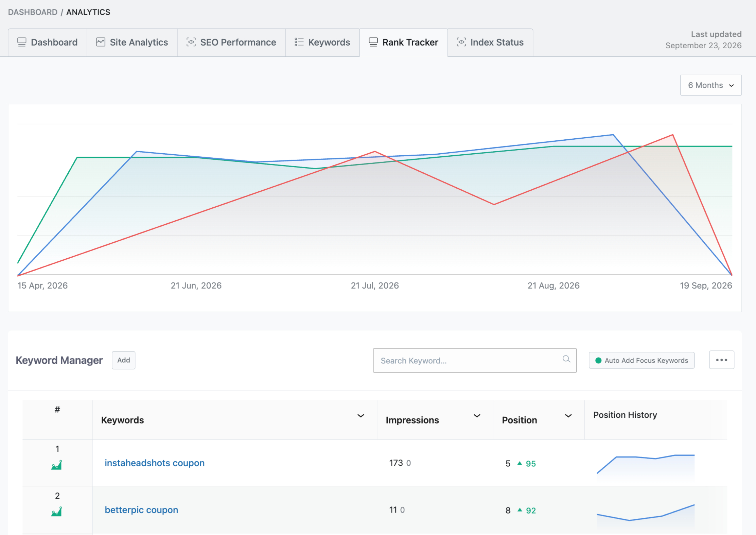This screenshot has height=535, width=756.
Task: Click the impressions value 173
Action: click(396, 463)
